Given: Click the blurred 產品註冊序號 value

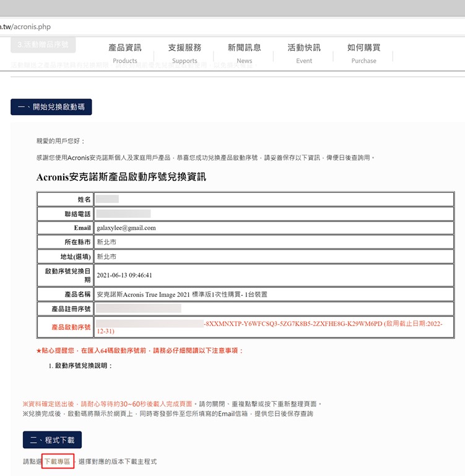Looking at the screenshot, I should coord(139,308).
